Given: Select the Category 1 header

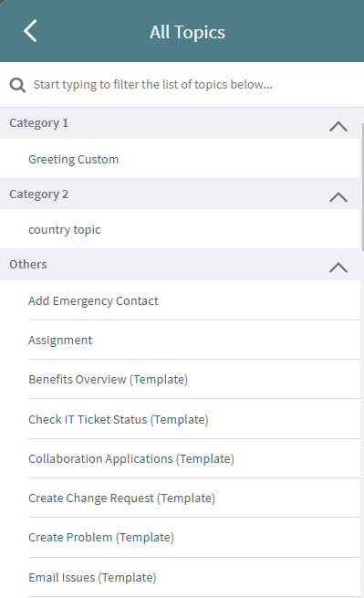Looking at the screenshot, I should point(180,123).
